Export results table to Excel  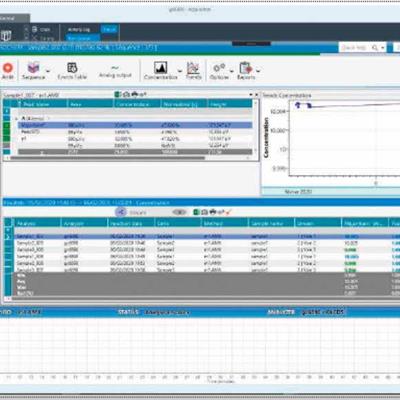pos(196,212)
